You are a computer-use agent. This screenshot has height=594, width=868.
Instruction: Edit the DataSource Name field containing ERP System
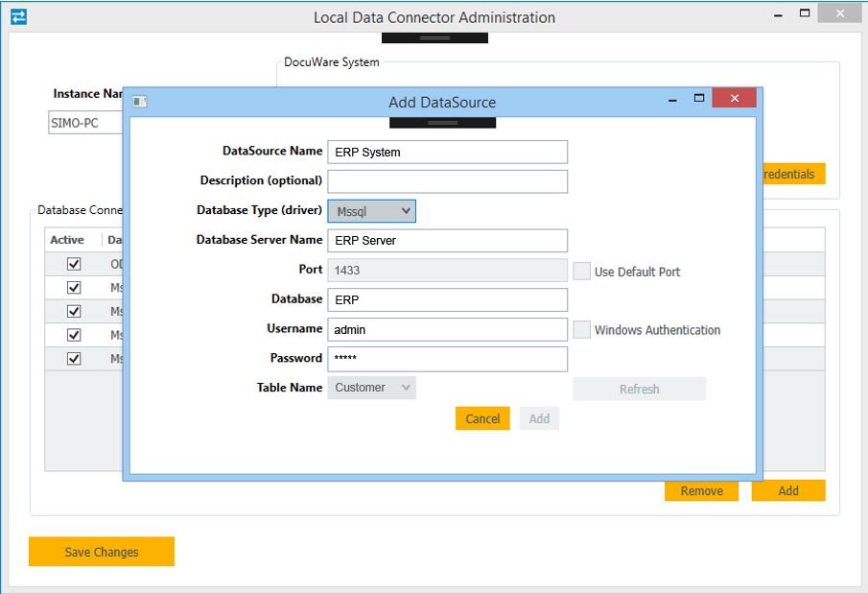[x=447, y=152]
